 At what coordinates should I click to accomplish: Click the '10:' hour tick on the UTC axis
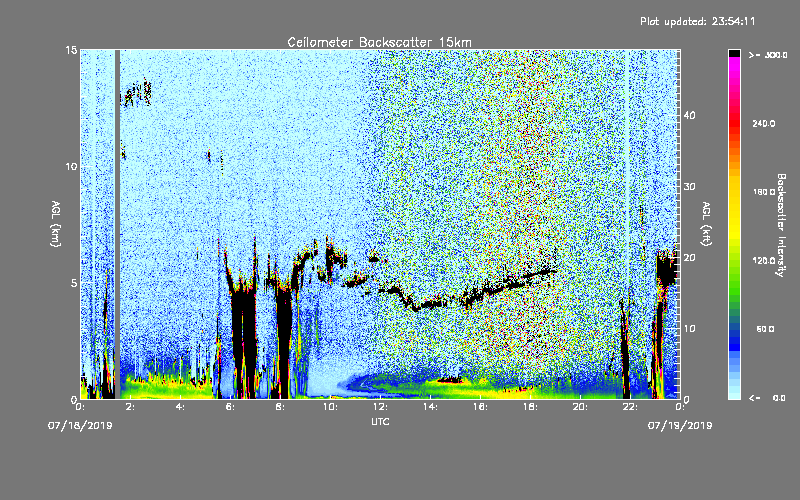coord(330,407)
